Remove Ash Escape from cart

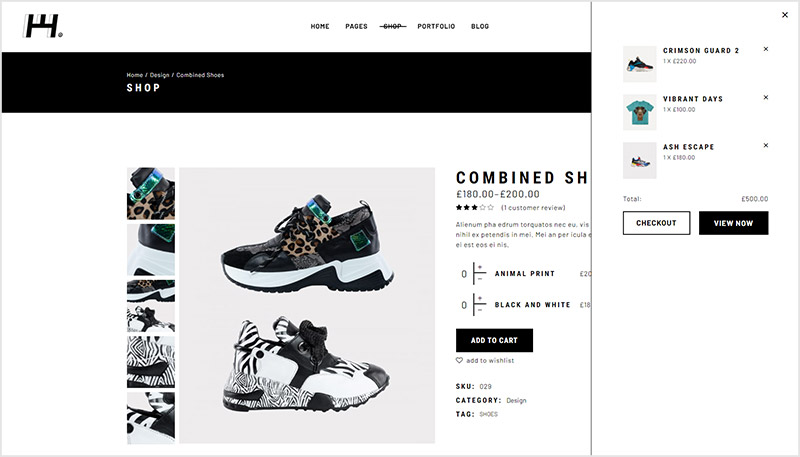[766, 145]
